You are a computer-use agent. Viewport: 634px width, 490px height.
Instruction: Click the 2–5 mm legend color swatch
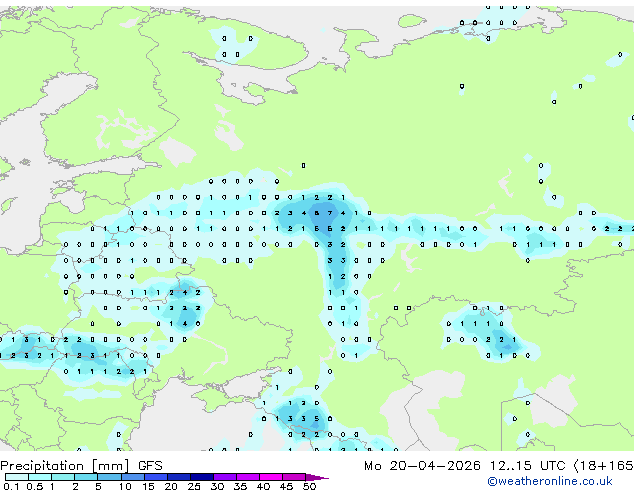(86, 477)
